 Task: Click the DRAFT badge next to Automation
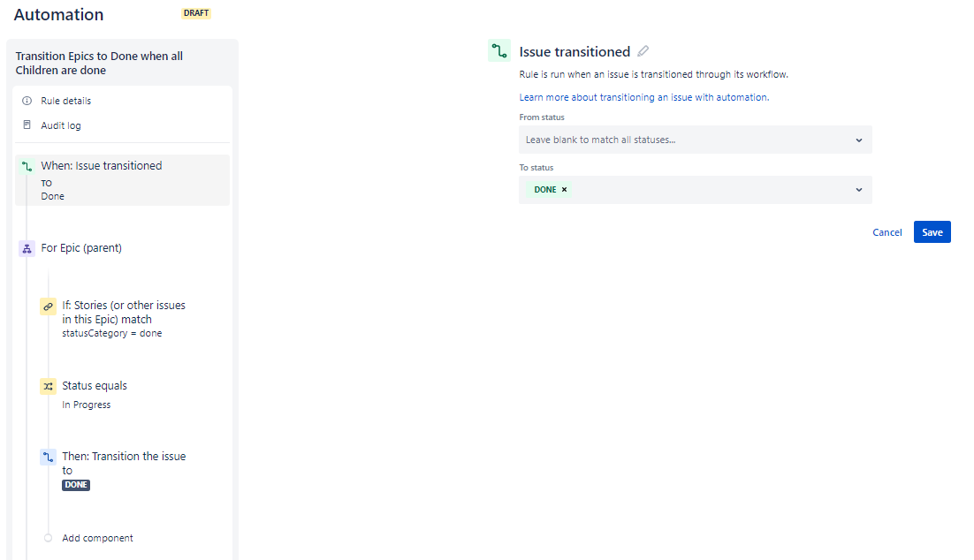point(195,13)
